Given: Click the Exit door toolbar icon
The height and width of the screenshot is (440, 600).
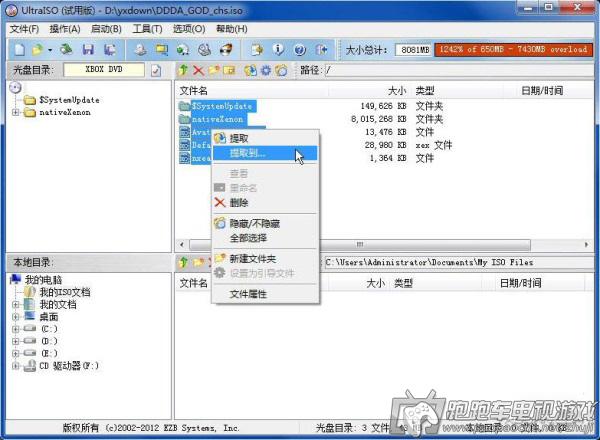Looking at the screenshot, I should click(x=321, y=50).
